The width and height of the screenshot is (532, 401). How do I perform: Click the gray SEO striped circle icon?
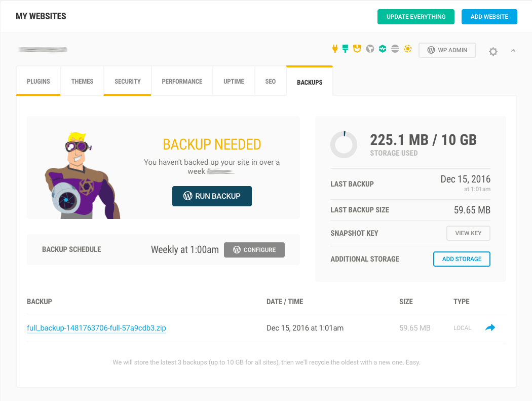(x=395, y=49)
